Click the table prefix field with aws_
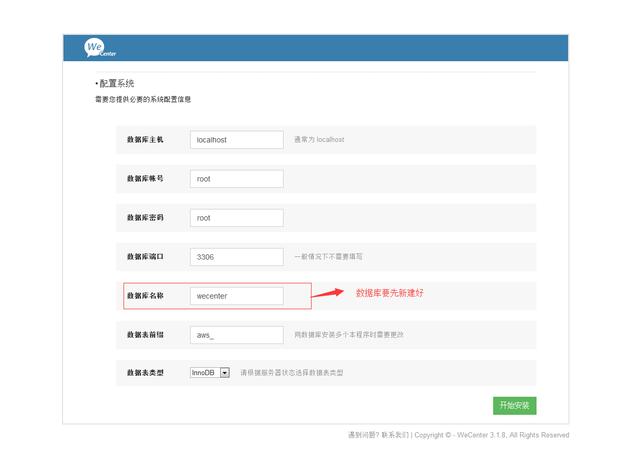Screen dimensions: 640x458 pyautogui.click(x=237, y=335)
